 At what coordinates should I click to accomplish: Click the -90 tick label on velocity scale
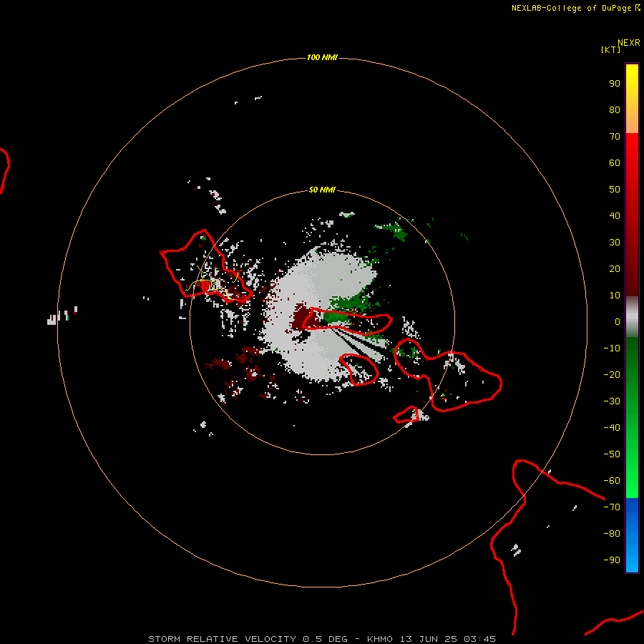(x=612, y=560)
